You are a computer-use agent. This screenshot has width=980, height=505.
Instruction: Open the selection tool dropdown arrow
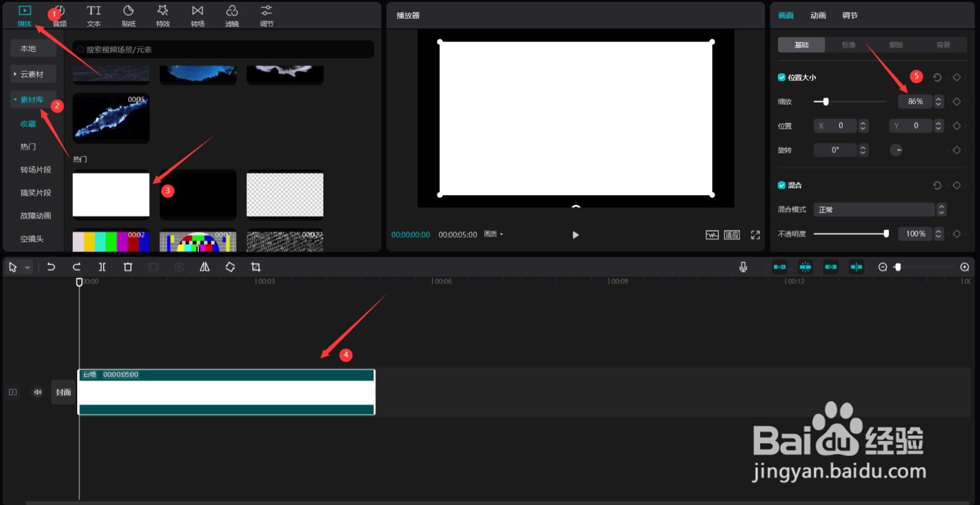28,267
